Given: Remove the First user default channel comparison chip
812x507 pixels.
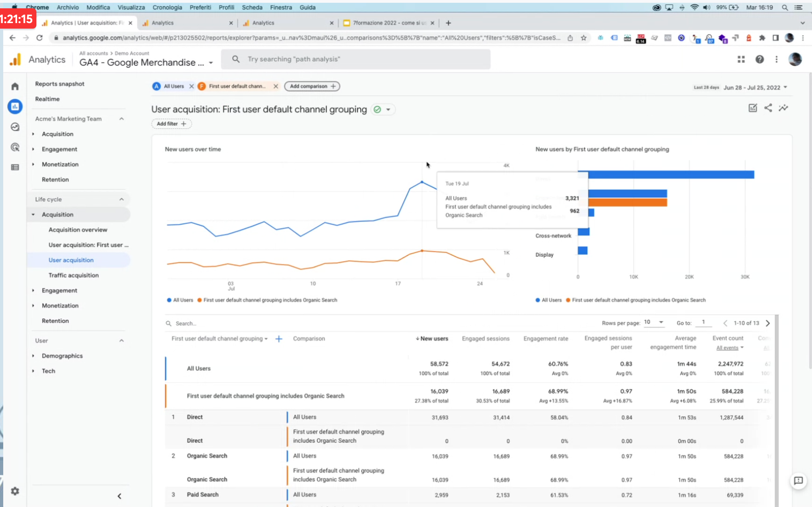Looking at the screenshot, I should pyautogui.click(x=276, y=86).
